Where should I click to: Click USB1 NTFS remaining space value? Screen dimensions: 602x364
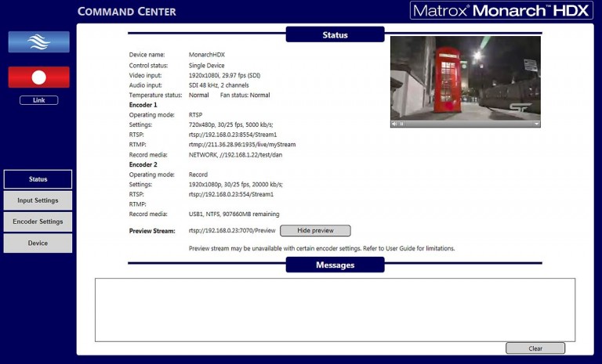[234, 214]
